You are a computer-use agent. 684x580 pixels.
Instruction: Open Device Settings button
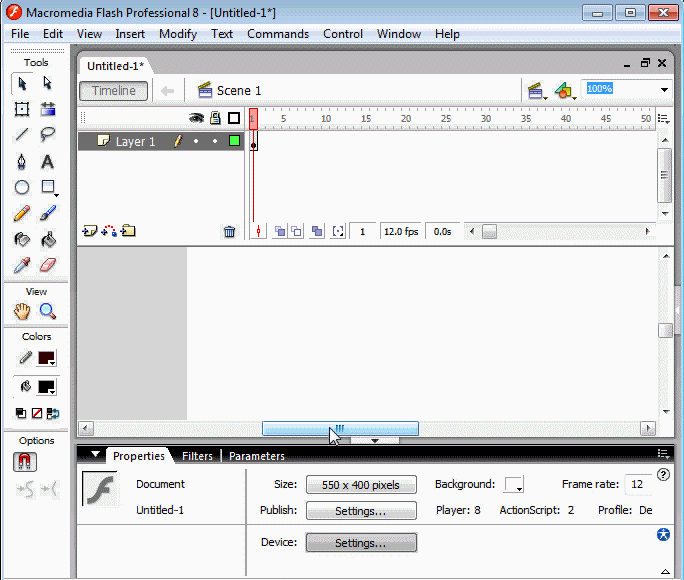(x=361, y=542)
